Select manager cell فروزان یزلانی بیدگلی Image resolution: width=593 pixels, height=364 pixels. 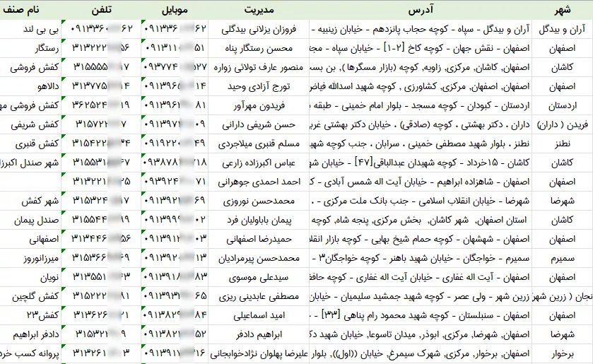click(259, 30)
